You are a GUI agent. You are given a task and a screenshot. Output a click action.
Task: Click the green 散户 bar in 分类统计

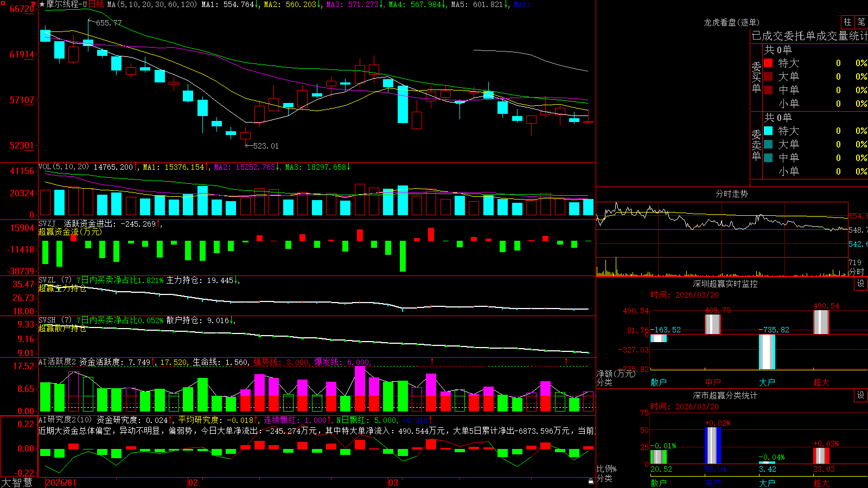click(x=659, y=457)
